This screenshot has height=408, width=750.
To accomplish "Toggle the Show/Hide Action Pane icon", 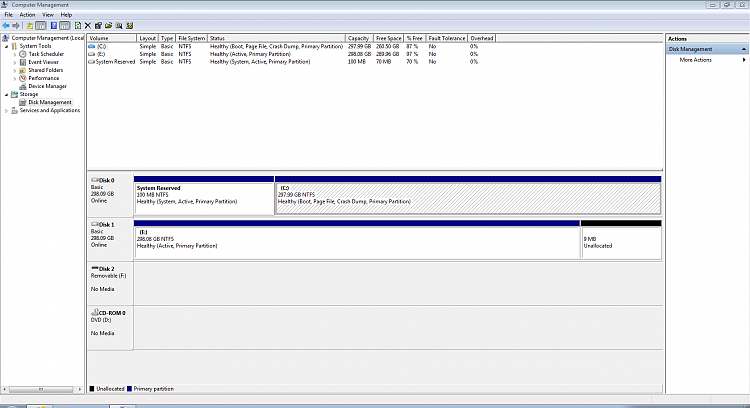I will click(x=65, y=26).
